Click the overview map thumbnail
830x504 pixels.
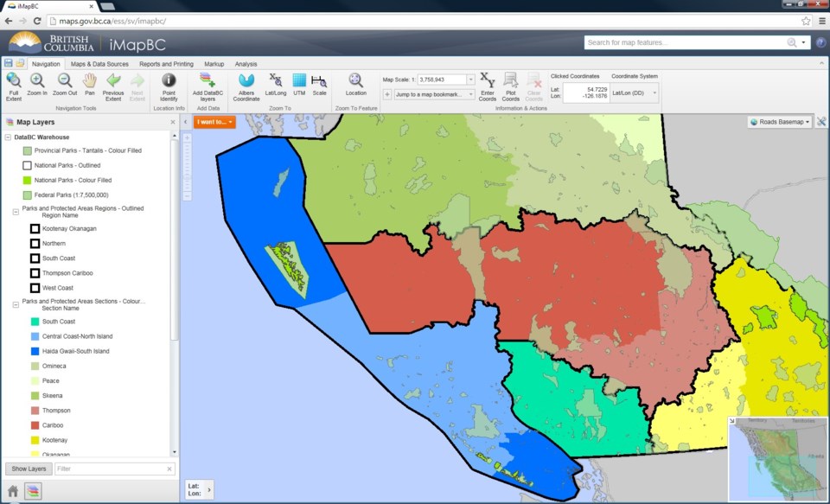tap(776, 458)
